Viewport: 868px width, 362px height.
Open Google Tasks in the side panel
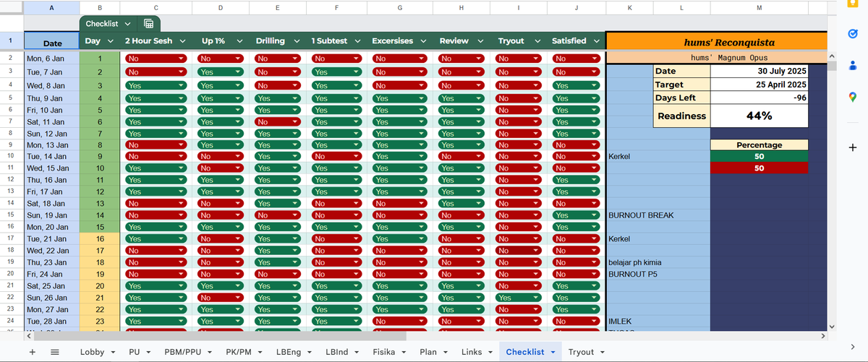click(852, 34)
